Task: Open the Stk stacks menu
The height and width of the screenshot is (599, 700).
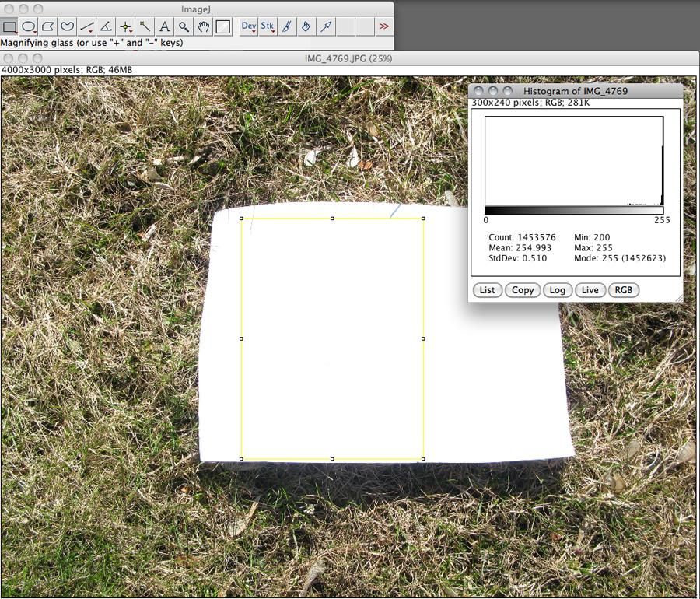Action: coord(268,26)
